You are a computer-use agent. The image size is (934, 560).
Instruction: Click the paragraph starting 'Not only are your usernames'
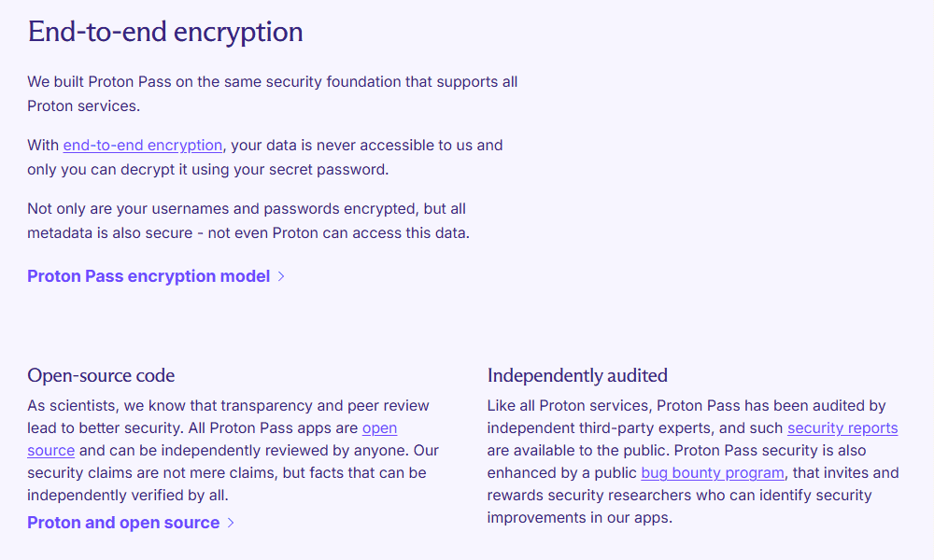click(248, 220)
